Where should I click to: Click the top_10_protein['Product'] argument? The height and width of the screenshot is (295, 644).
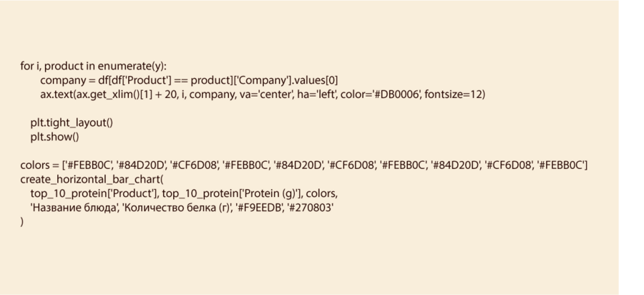[x=94, y=194]
